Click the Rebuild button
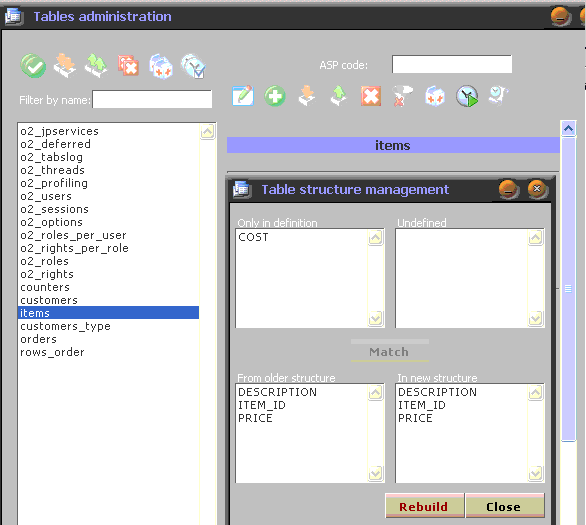586x525 pixels. 424,506
